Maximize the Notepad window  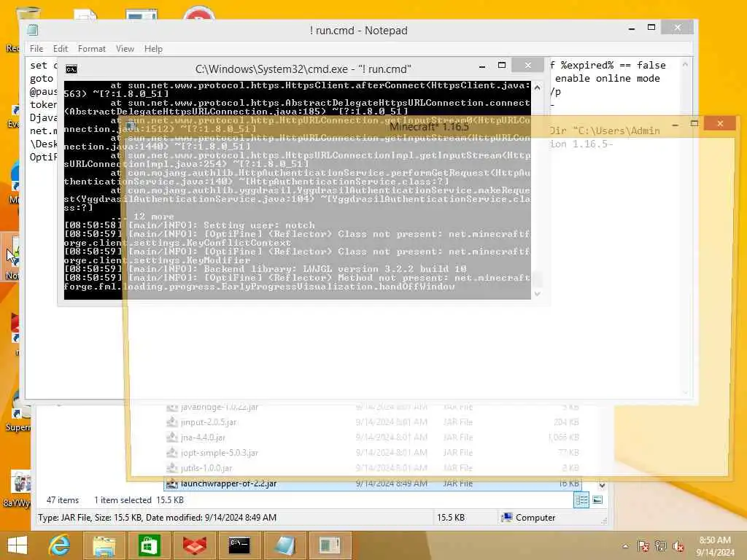pyautogui.click(x=651, y=28)
